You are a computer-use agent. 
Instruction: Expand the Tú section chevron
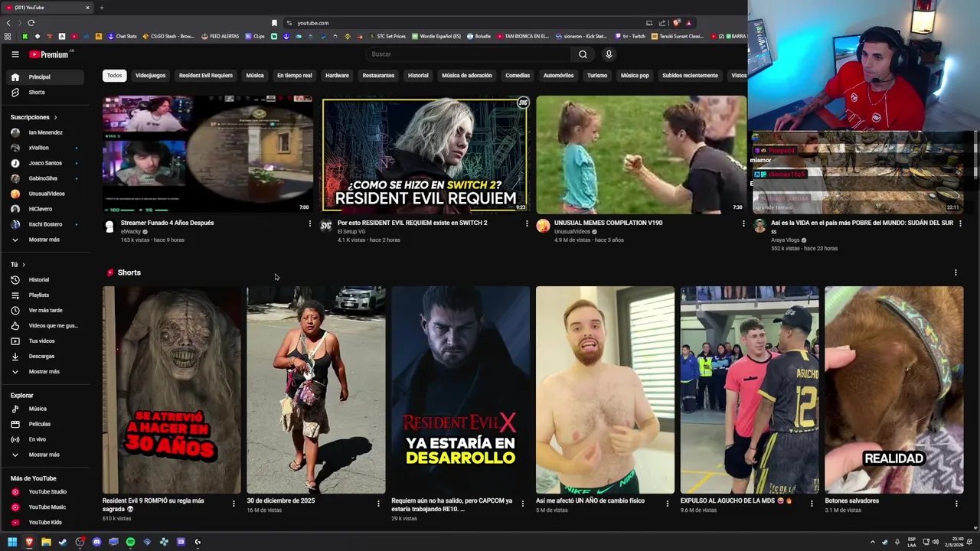click(x=24, y=265)
